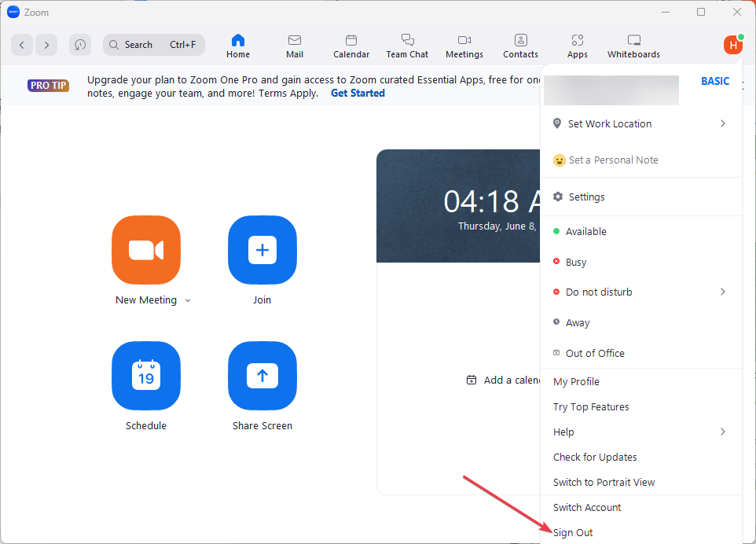Click the Add a calendar link
The width and height of the screenshot is (756, 544).
(512, 380)
